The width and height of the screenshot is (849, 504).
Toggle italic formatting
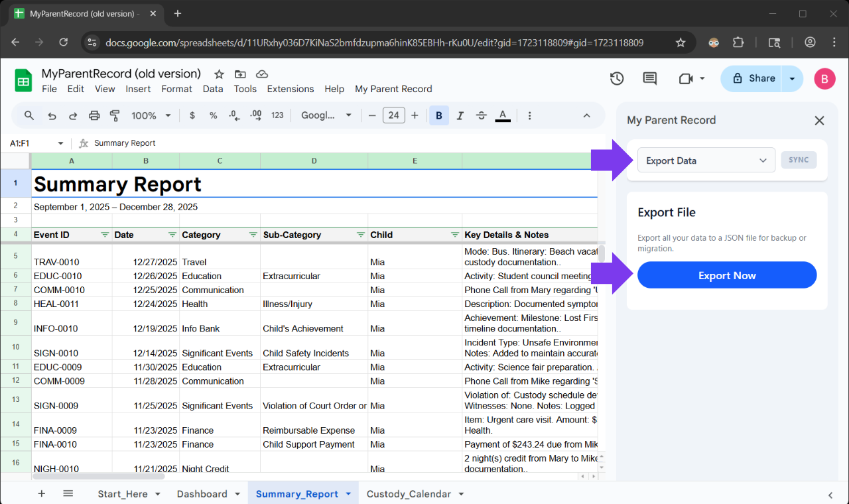point(460,115)
